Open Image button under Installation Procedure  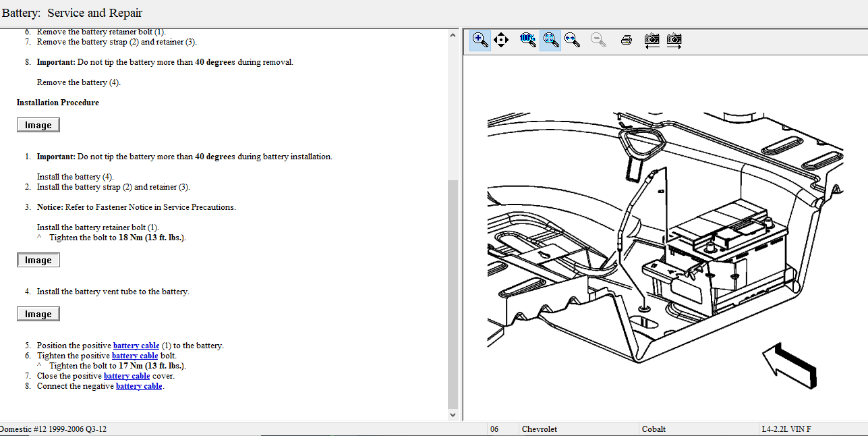[x=38, y=125]
